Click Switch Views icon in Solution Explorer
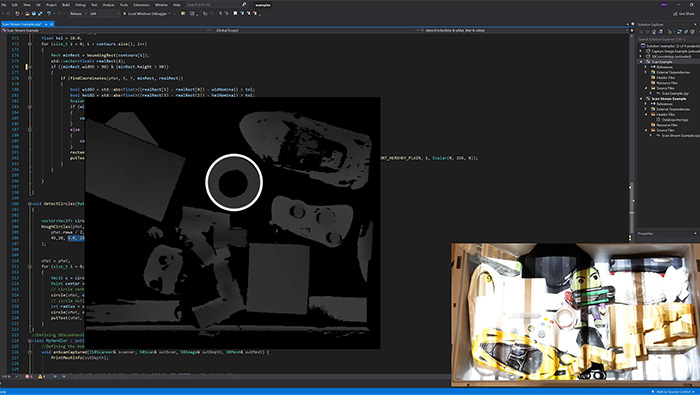The width and height of the screenshot is (700, 395). [660, 32]
